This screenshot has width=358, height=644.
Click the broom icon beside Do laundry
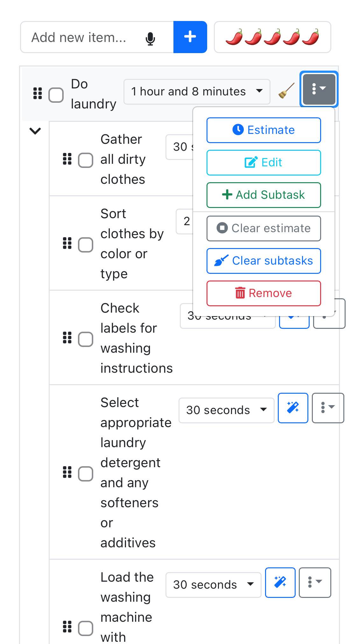286,91
